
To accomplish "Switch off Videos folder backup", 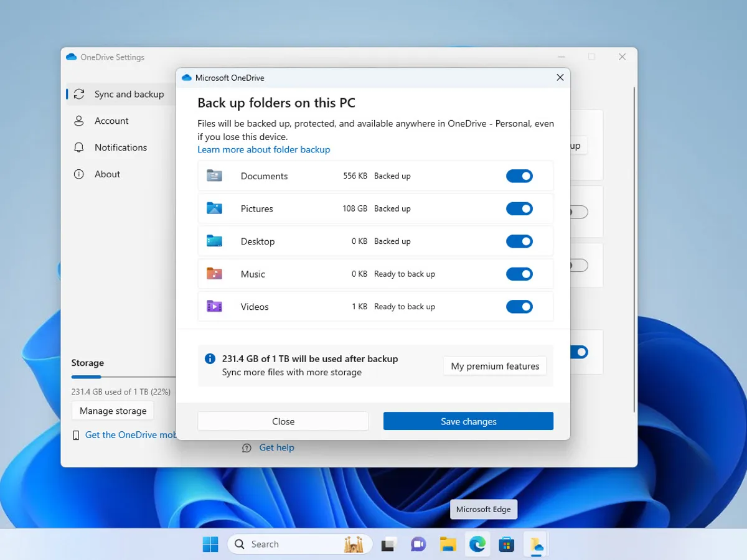I will pos(519,306).
